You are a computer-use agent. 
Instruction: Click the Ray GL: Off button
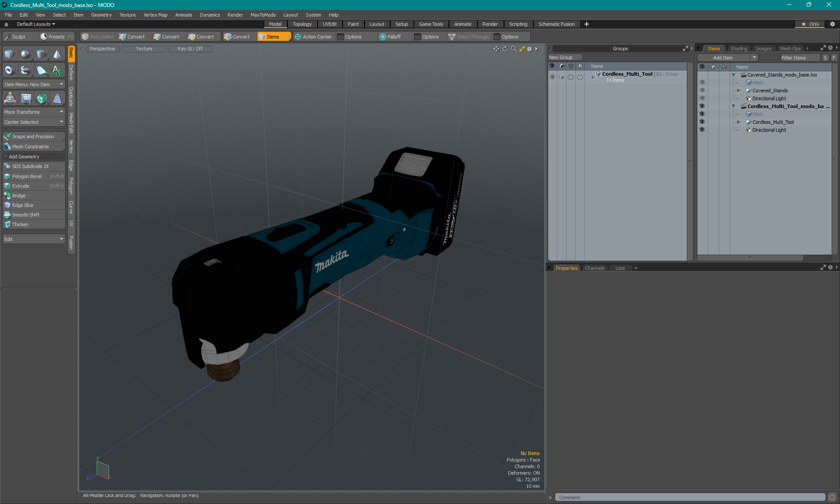pyautogui.click(x=190, y=49)
